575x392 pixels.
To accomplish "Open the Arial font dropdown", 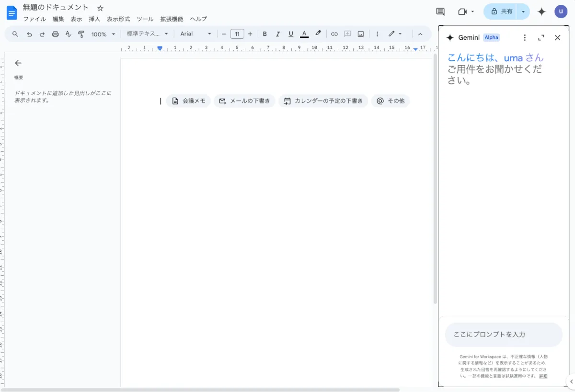I will tap(196, 34).
